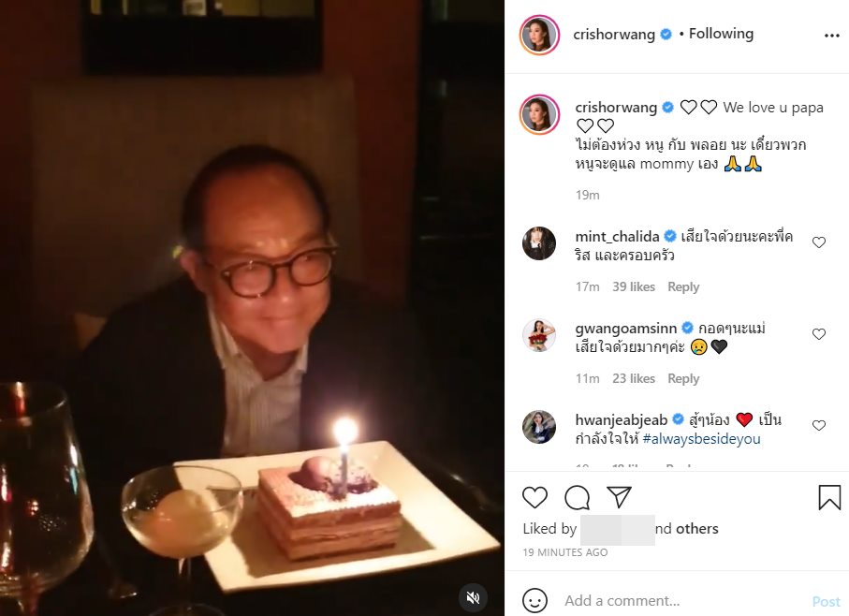Screen dimensions: 849x616
Task: Unmute the video sound
Action: (474, 597)
